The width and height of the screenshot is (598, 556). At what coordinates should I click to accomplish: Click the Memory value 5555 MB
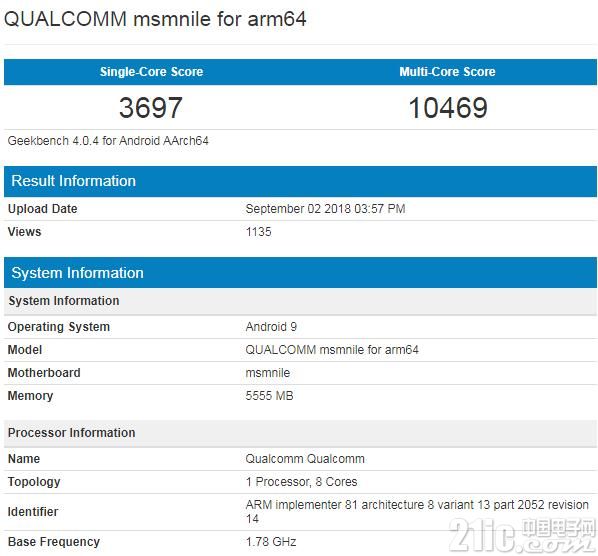pos(269,396)
